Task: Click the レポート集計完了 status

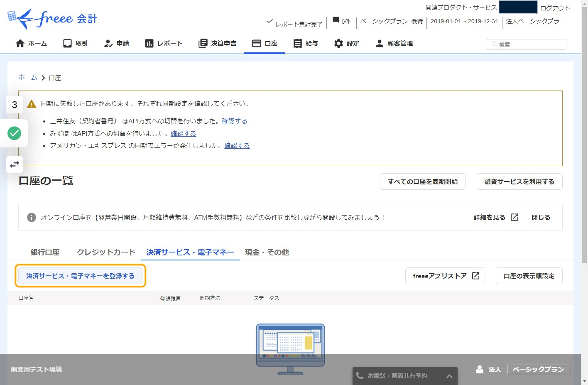Action: pos(294,23)
